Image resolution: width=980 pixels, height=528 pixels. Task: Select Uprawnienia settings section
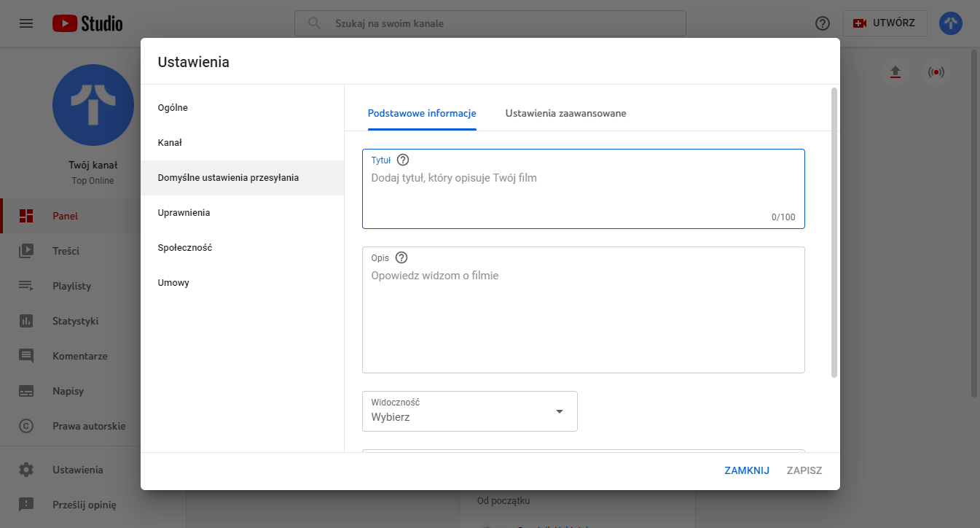click(243, 213)
